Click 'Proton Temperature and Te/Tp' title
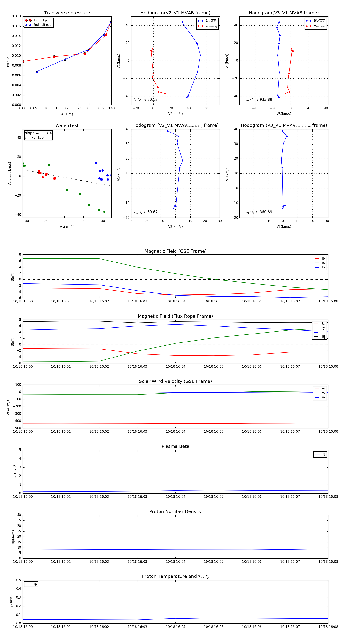351x644 pixels. 175,576
